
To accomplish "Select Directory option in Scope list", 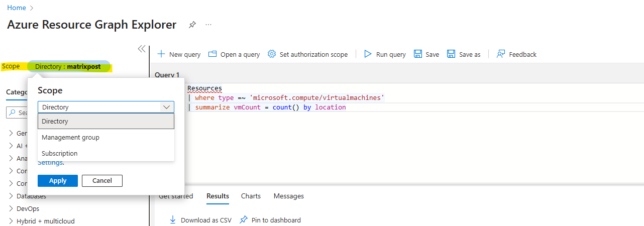I will pos(106,121).
